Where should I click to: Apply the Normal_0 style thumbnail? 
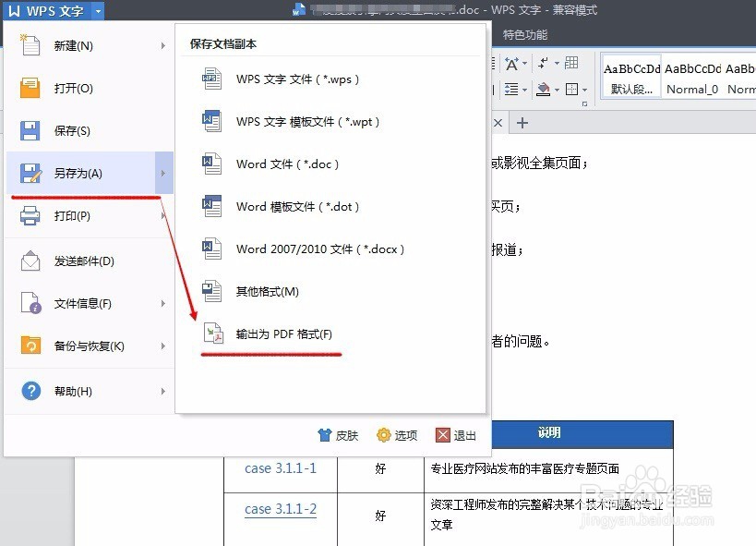(x=692, y=78)
